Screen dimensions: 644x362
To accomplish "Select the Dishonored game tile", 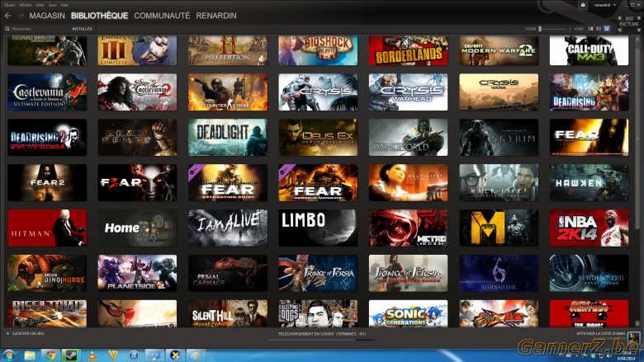I will tap(408, 138).
